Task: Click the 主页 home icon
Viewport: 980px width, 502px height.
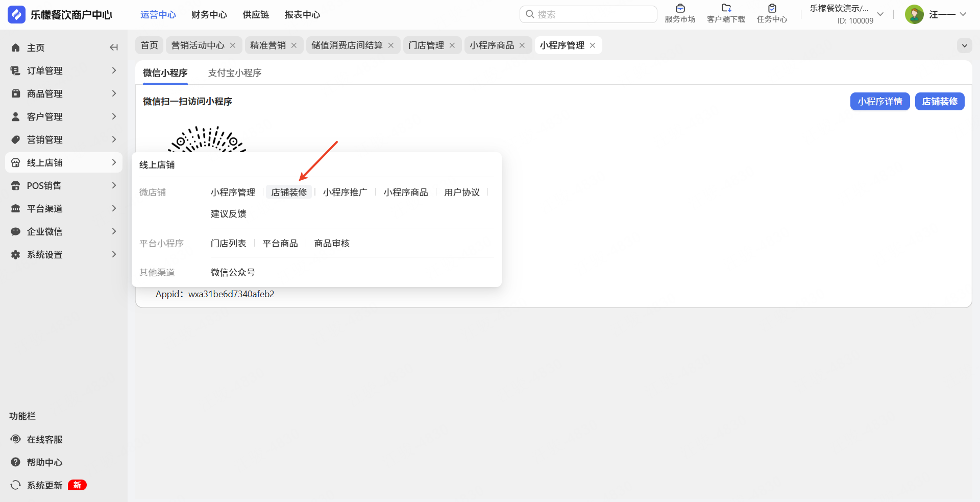Action: [x=16, y=47]
